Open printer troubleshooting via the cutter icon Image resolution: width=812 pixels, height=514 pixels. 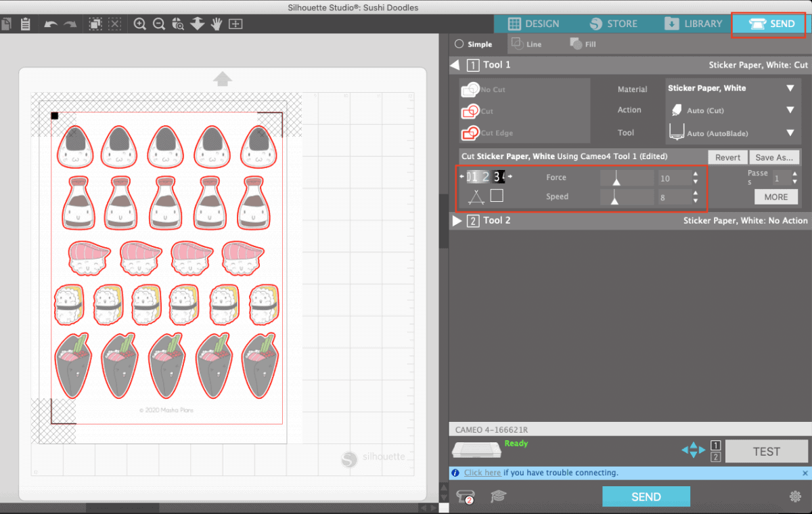466,496
